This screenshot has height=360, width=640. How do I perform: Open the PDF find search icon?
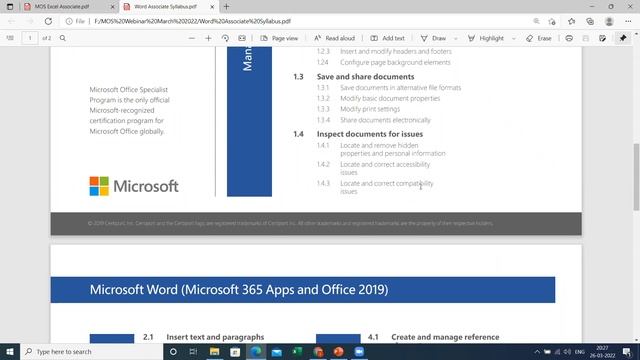[x=62, y=38]
